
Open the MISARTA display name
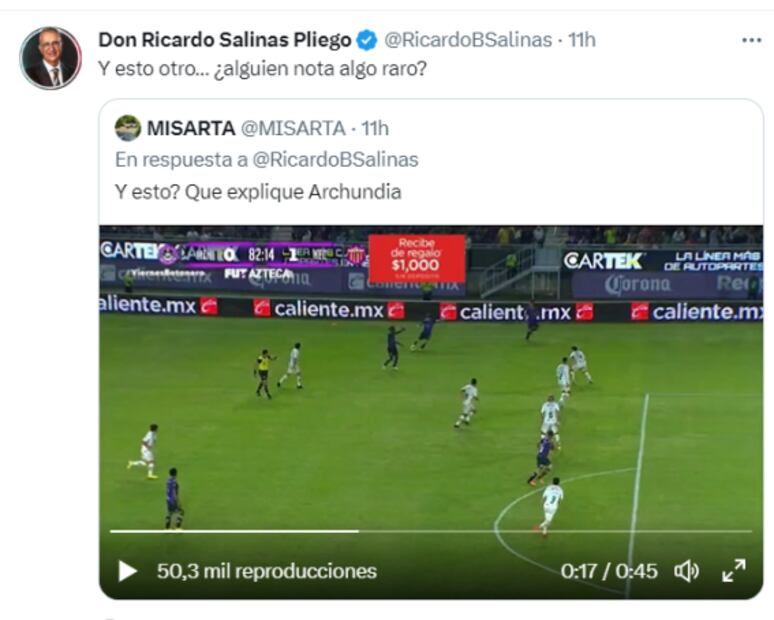click(191, 128)
